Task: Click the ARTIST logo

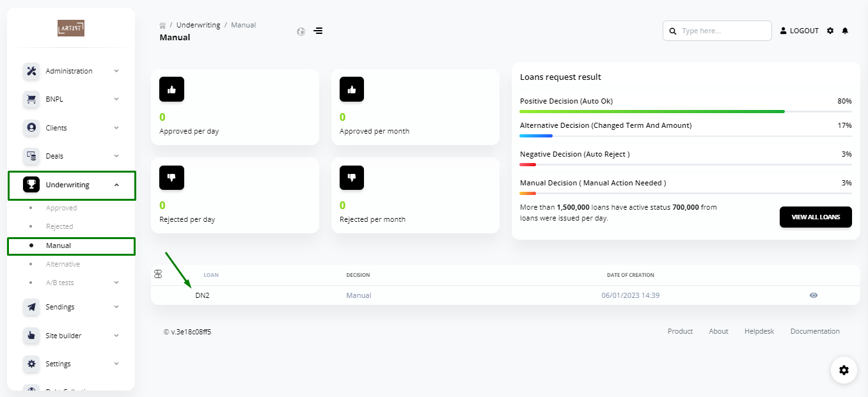Action: pos(71,28)
